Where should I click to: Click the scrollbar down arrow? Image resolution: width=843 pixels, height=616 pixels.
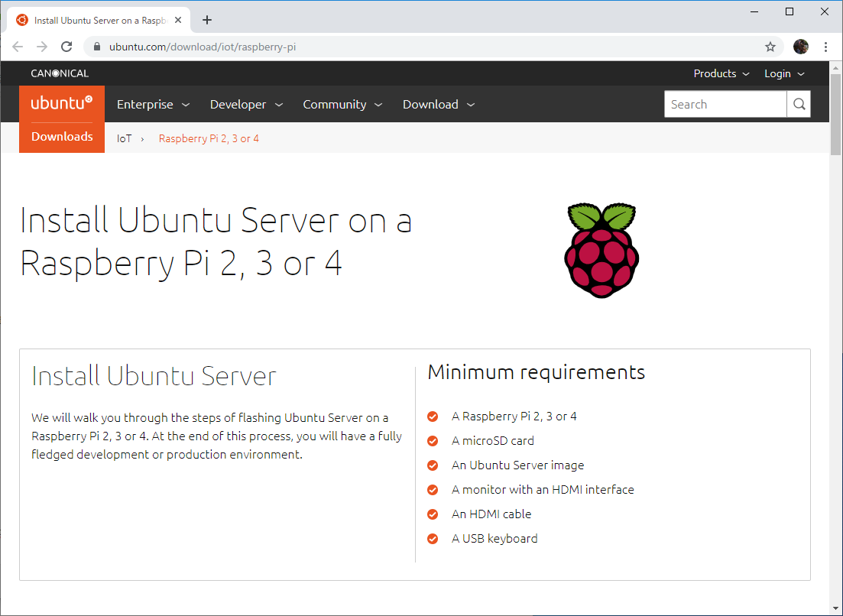835,608
